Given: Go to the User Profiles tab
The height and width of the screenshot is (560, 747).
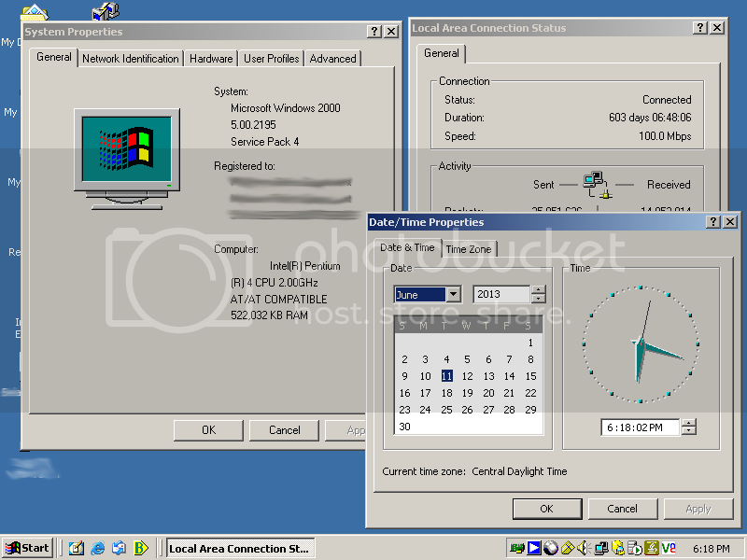Looking at the screenshot, I should [x=271, y=59].
